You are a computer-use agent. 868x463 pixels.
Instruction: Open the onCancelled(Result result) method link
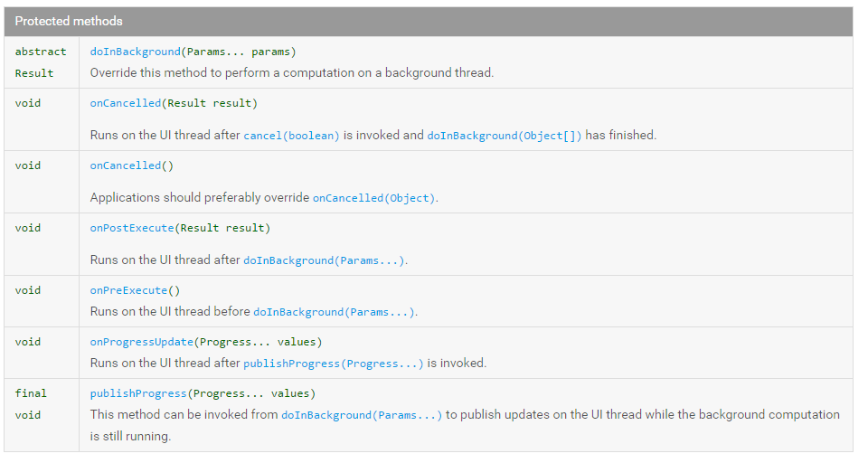point(126,103)
